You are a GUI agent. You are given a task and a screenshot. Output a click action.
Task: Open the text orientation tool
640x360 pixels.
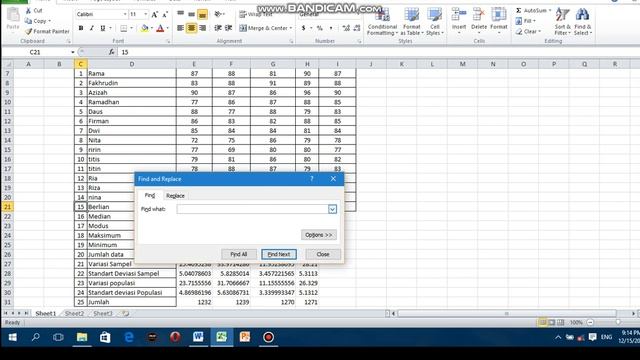(x=219, y=15)
